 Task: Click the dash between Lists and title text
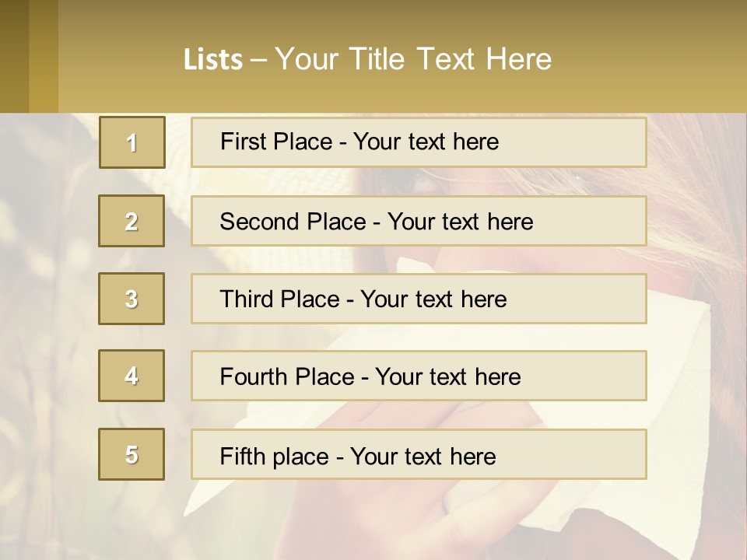tap(259, 60)
